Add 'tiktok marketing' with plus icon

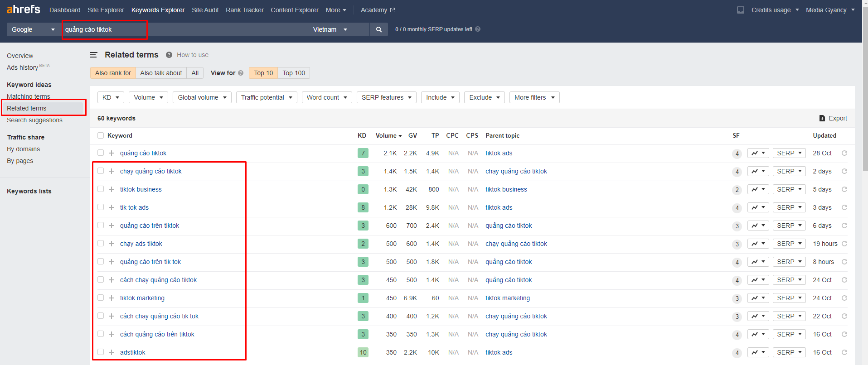(112, 298)
